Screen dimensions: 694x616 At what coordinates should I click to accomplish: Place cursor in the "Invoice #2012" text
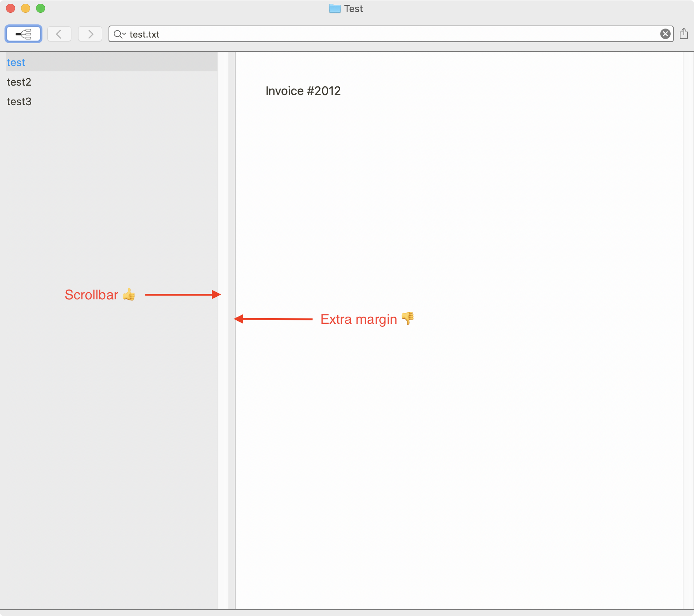point(303,91)
